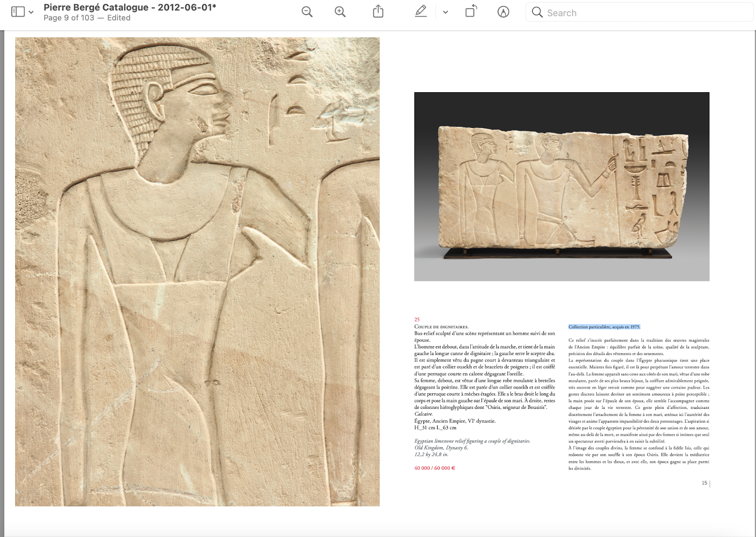Screen dimensions: 756x537
Task: Select the Highlight pen tool
Action: pyautogui.click(x=421, y=12)
